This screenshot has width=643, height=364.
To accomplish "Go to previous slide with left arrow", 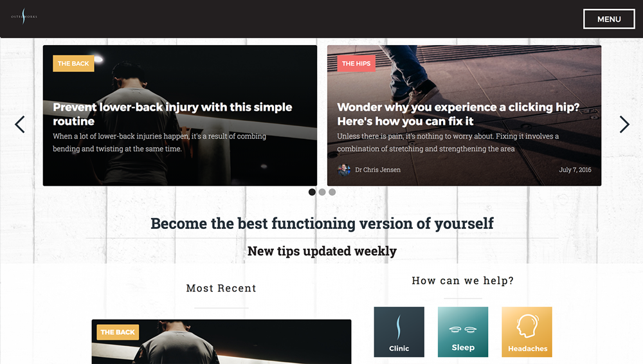I will click(20, 124).
